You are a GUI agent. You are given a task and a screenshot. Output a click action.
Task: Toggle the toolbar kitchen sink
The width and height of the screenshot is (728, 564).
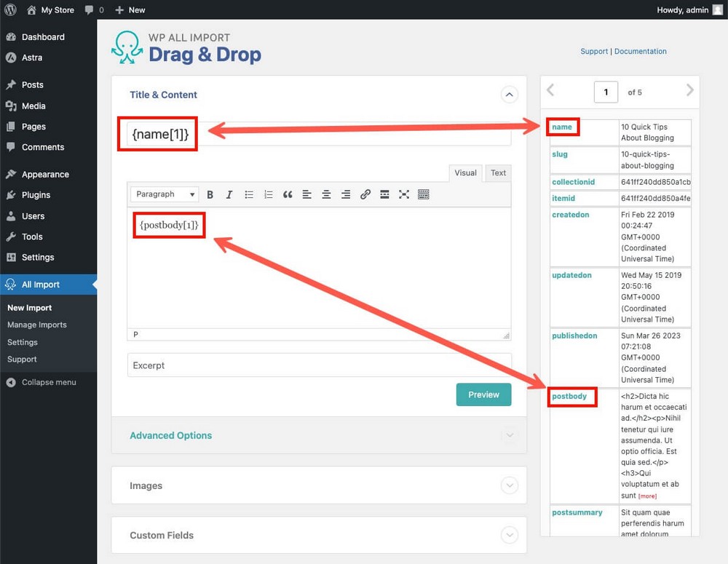click(424, 194)
